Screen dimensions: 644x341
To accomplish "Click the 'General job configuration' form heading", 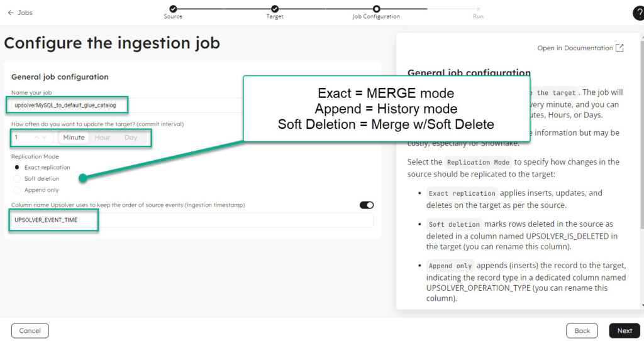I will pyautogui.click(x=60, y=77).
